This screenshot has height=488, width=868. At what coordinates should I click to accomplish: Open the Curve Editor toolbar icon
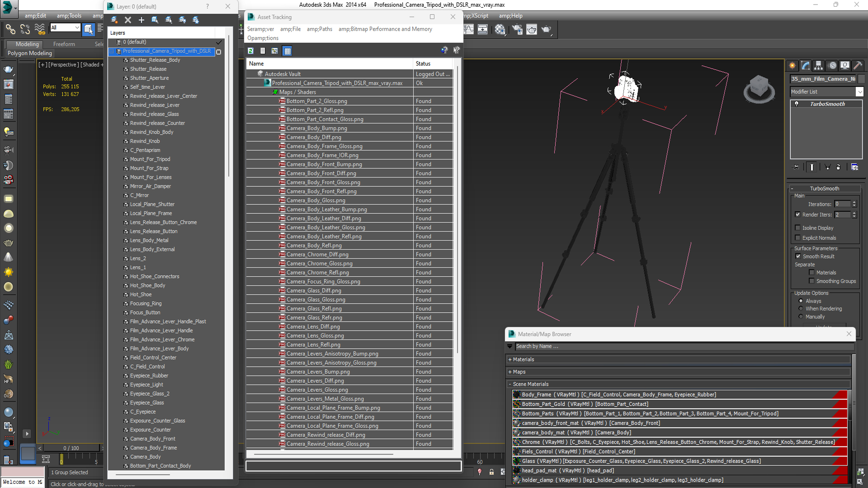coord(469,29)
